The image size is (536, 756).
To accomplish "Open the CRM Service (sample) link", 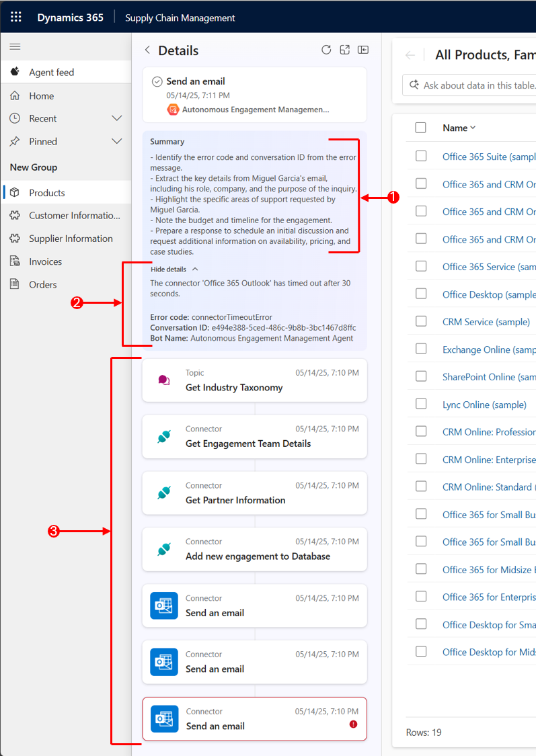I will [x=486, y=322].
